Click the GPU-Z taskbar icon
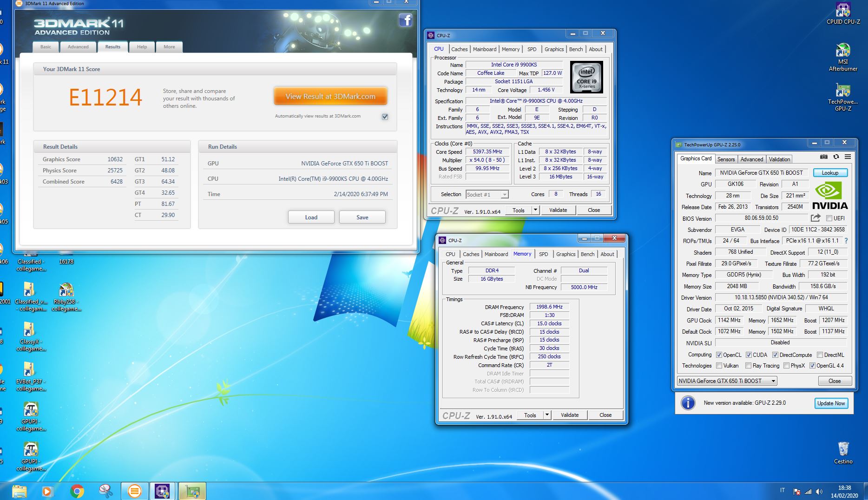Viewport: 868px width, 500px height. pos(192,491)
